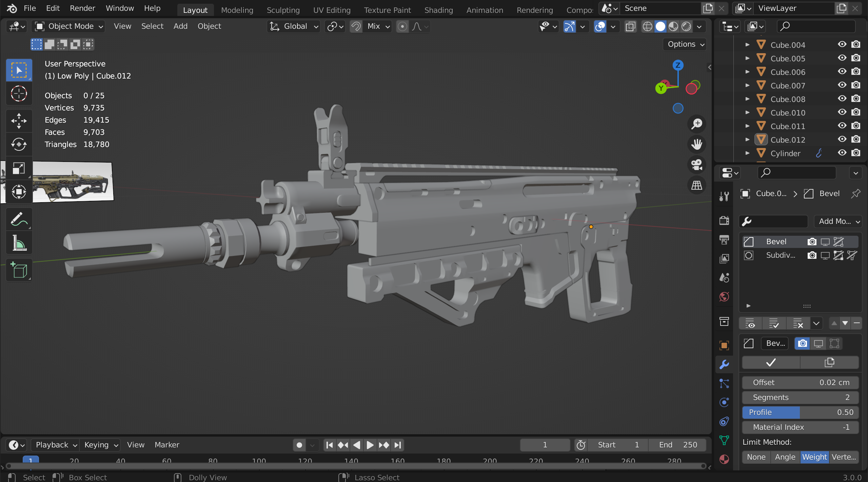Hide Cube.007 in viewport via eye icon
Viewport: 868px width, 482px height.
click(x=842, y=85)
